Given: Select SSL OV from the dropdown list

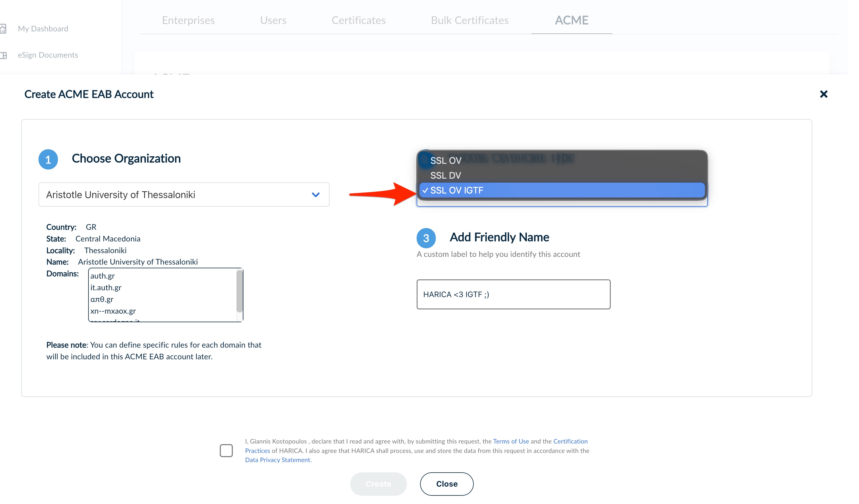Looking at the screenshot, I should point(445,160).
